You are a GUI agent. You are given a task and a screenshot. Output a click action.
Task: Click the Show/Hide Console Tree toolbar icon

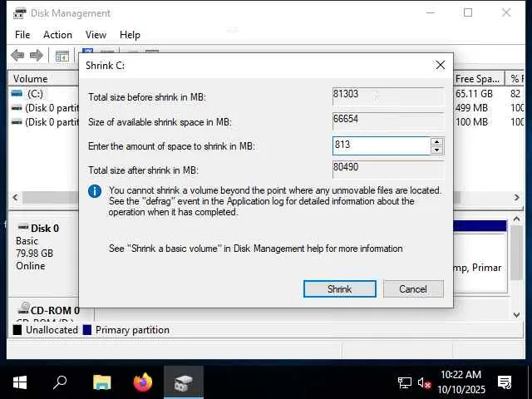point(62,56)
